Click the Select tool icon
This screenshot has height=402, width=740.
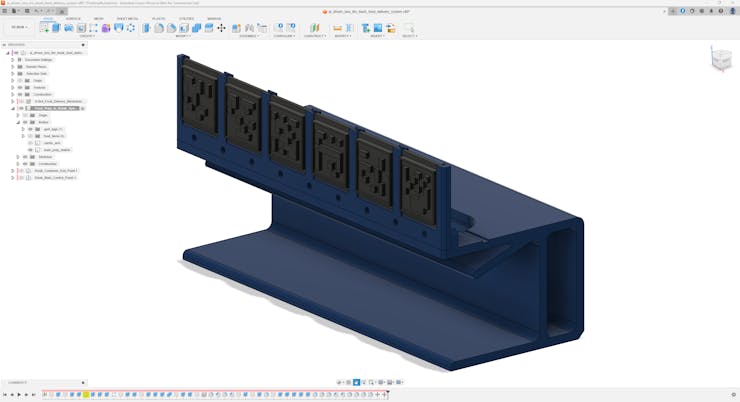(x=408, y=28)
